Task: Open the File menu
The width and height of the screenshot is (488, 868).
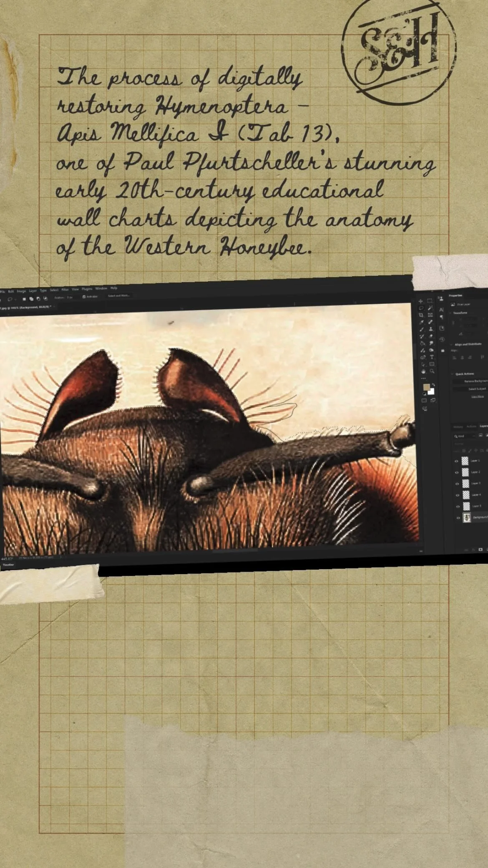Action: click(x=3, y=292)
